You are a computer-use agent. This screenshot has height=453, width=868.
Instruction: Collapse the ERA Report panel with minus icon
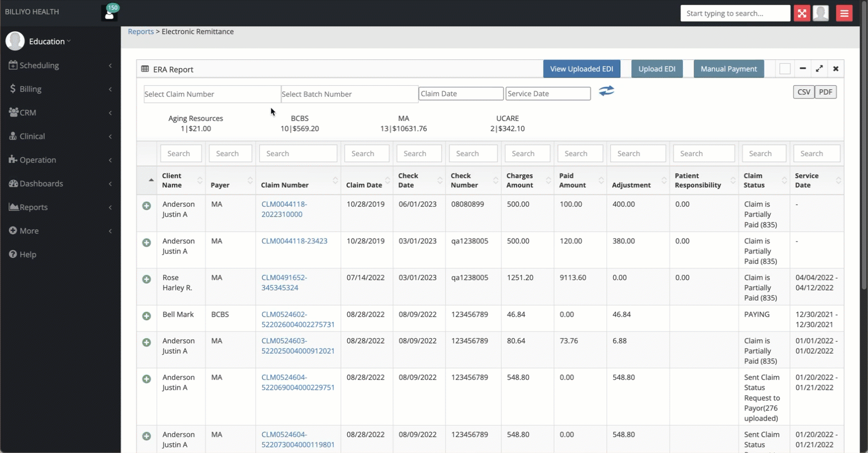pyautogui.click(x=803, y=69)
